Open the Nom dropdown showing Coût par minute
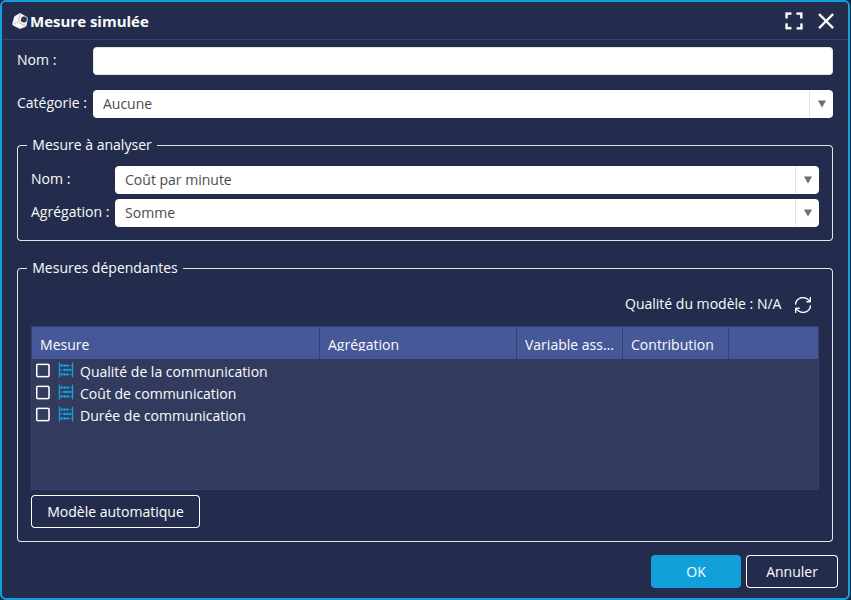The width and height of the screenshot is (851, 600). click(807, 179)
